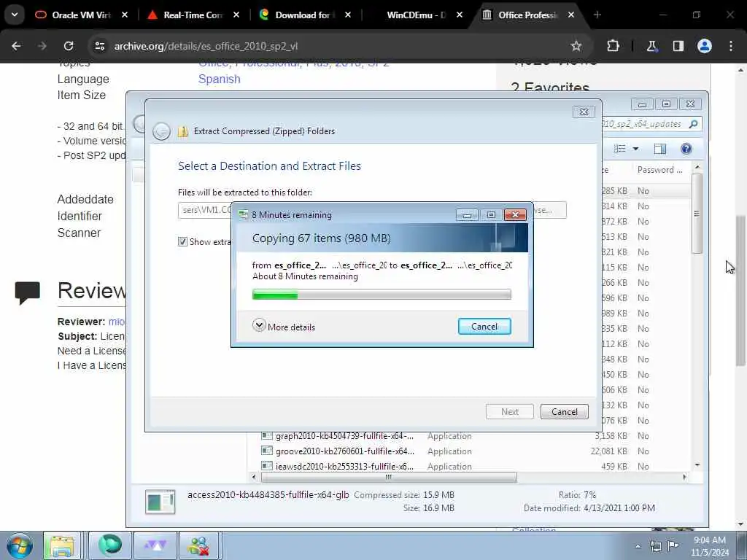Open Chrome three-dot menu
This screenshot has width=747, height=560.
[x=731, y=46]
